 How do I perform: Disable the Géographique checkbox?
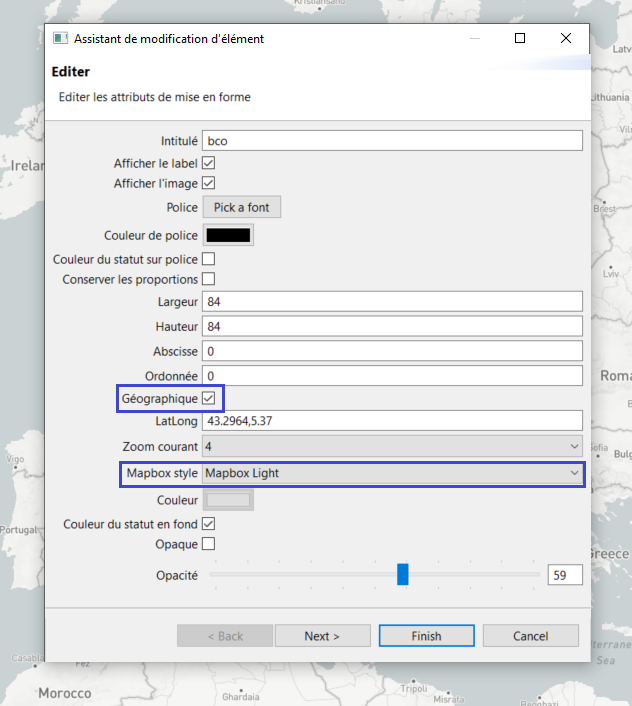pyautogui.click(x=209, y=398)
